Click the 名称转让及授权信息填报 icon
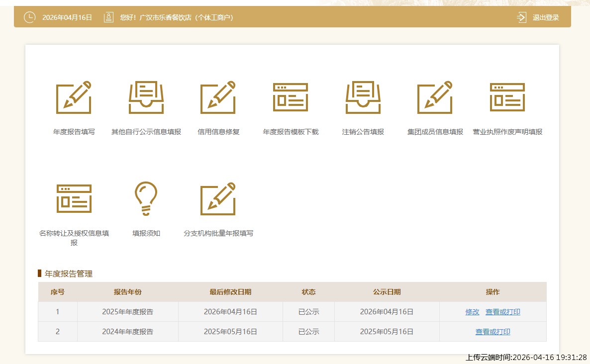The height and width of the screenshot is (364, 590). click(74, 198)
